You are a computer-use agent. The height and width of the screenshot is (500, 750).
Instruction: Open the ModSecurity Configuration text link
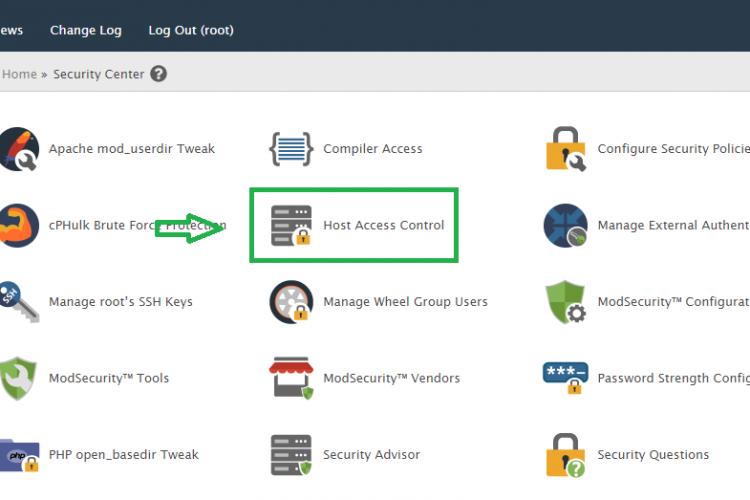[x=673, y=302]
